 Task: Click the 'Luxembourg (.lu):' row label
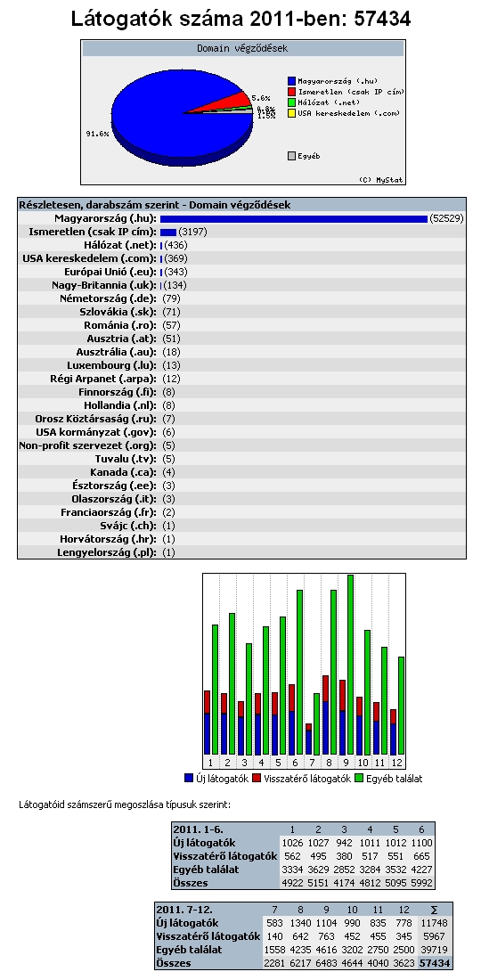(112, 365)
